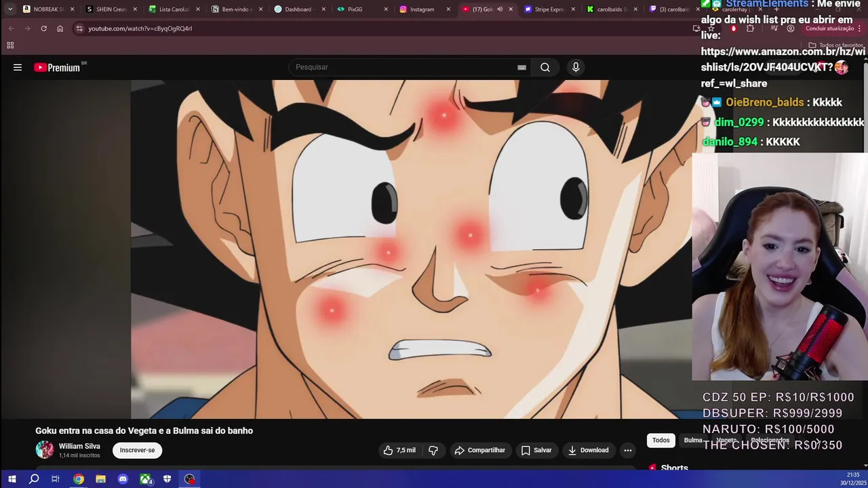This screenshot has width=868, height=488.
Task: Switch to Stripe Express tab
Action: click(548, 9)
